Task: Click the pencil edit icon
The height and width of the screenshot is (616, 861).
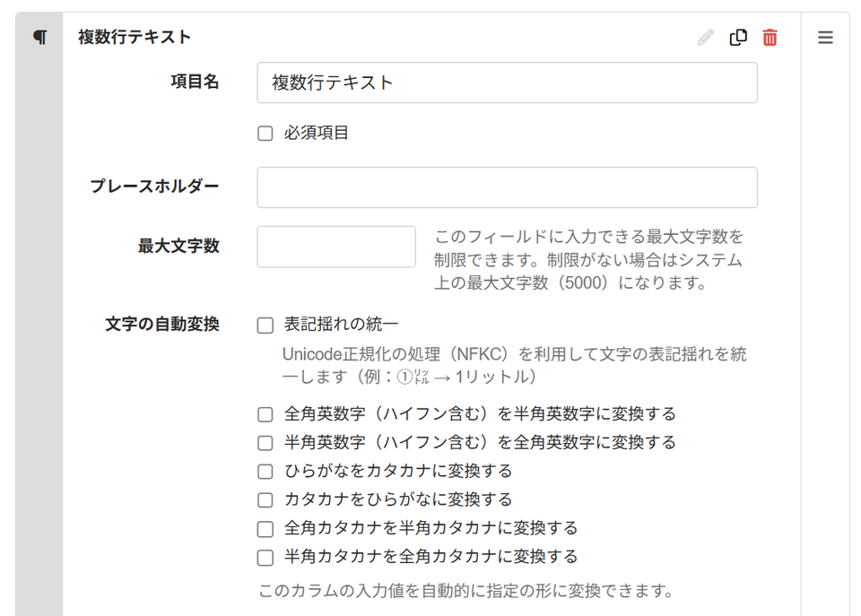Action: [x=706, y=38]
